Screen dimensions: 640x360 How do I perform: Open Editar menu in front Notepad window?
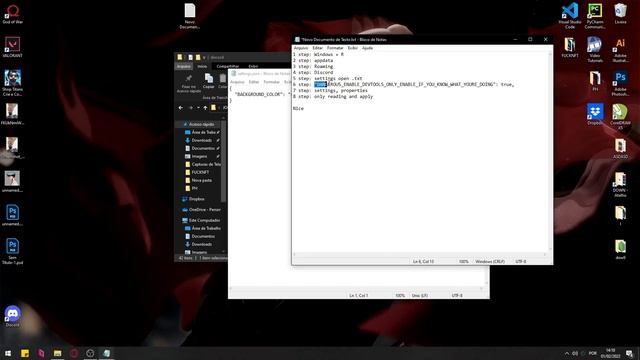pyautogui.click(x=318, y=48)
